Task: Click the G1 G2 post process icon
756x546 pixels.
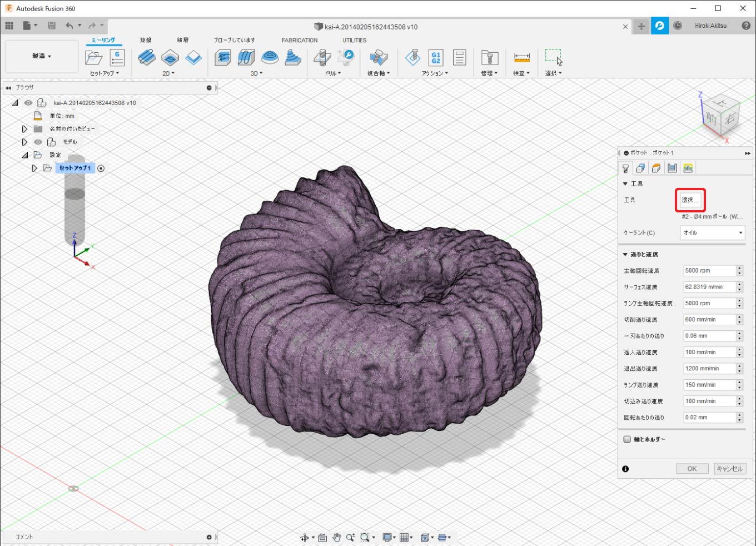Action: pyautogui.click(x=436, y=58)
